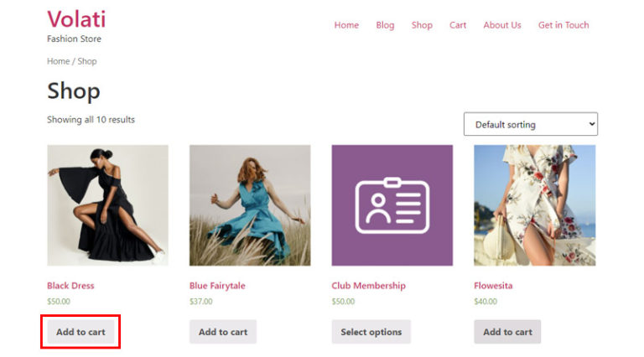644x357 pixels.
Task: Add Black Dress to cart
Action: [x=80, y=332]
